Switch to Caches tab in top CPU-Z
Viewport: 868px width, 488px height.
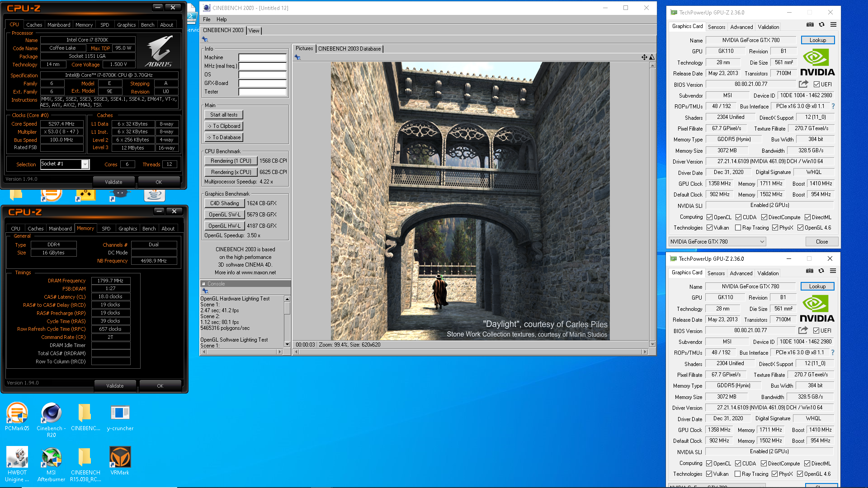[34, 25]
